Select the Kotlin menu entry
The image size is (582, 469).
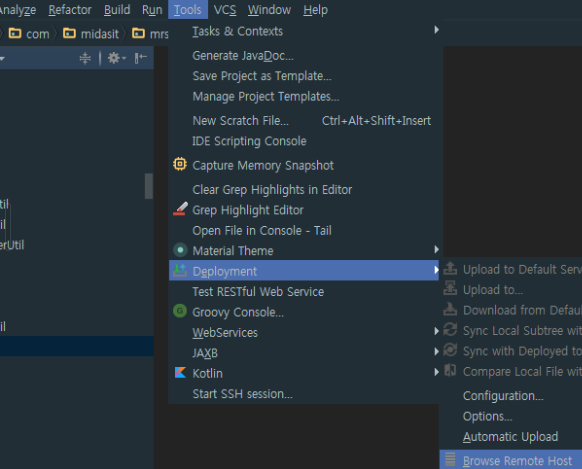tap(304, 374)
